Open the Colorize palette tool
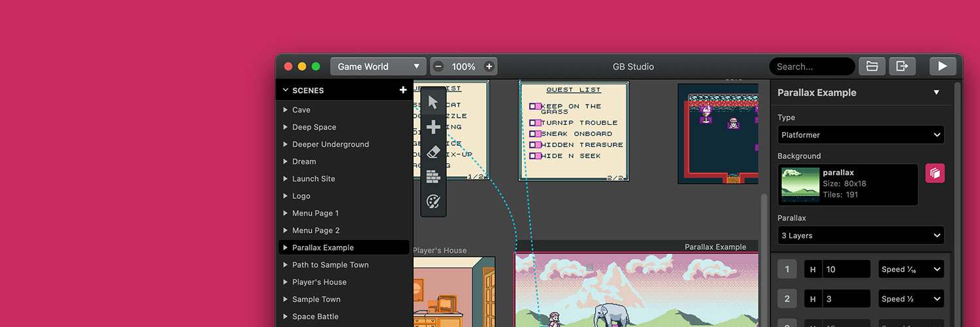Screen dimensions: 980x327 pos(433,201)
